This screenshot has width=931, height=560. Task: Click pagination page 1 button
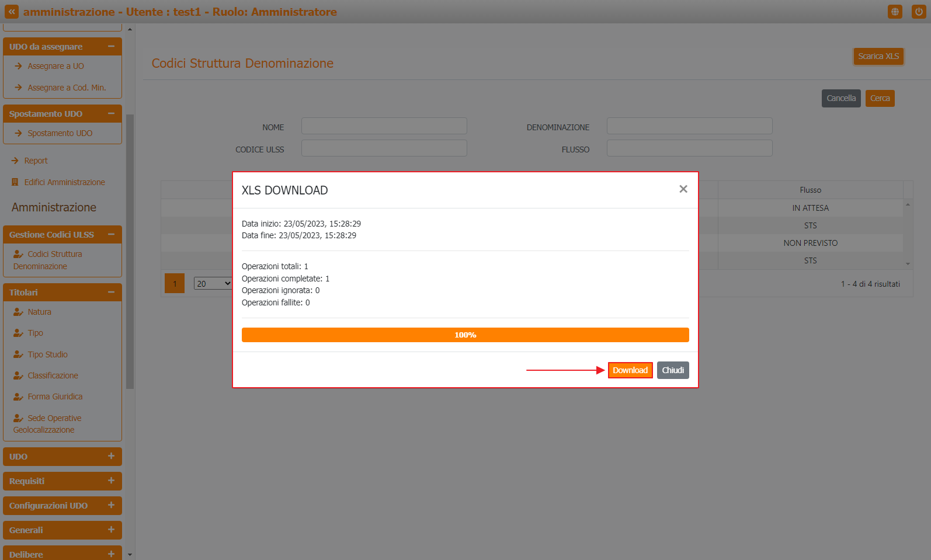(x=175, y=283)
